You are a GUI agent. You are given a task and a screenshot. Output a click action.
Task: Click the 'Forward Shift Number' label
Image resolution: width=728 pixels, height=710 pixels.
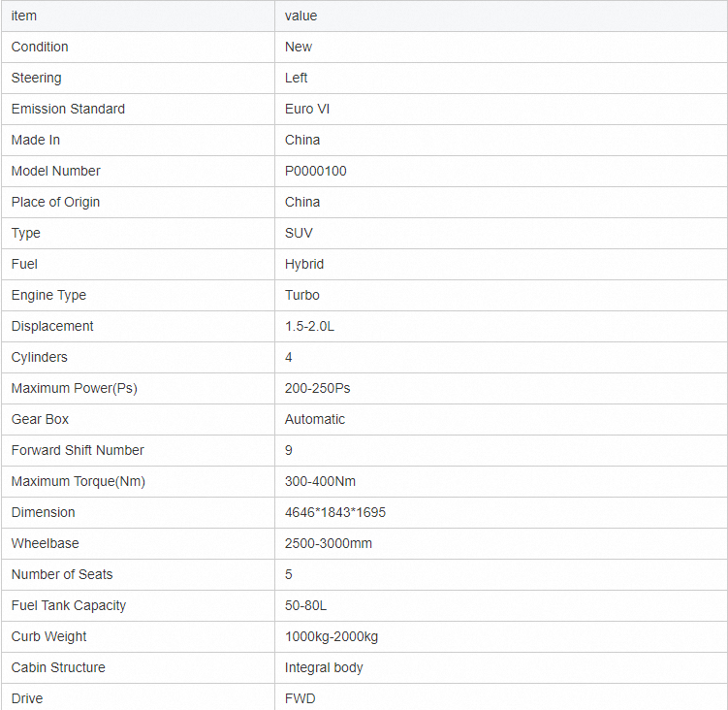pos(78,450)
